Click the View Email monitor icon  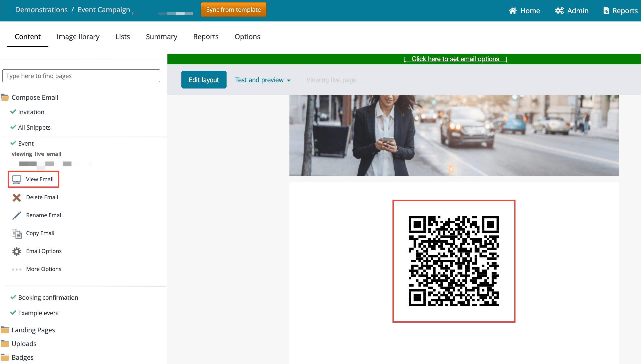pyautogui.click(x=16, y=180)
